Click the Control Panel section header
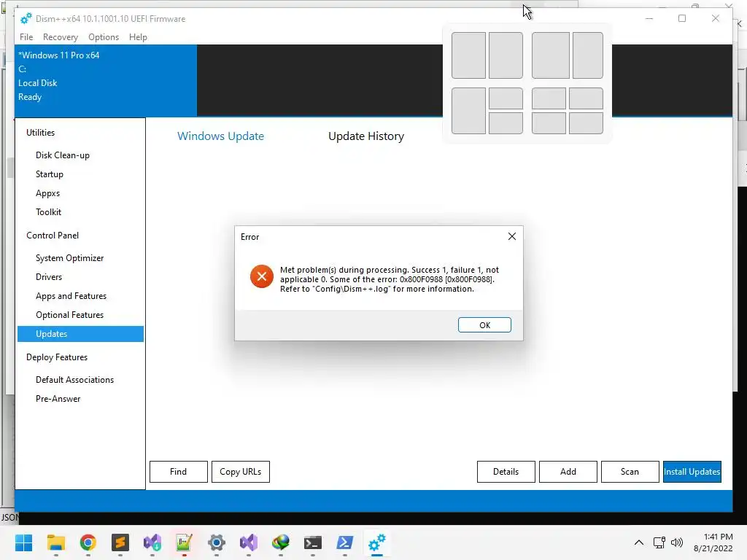This screenshot has width=747, height=560. tap(53, 236)
